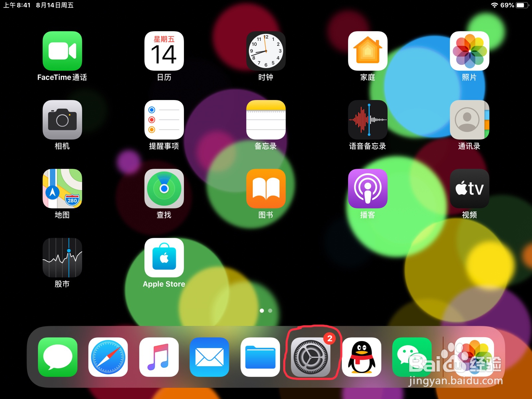Open the Notes (备忘录) app
Viewport: 532px width, 399px height.
point(266,120)
